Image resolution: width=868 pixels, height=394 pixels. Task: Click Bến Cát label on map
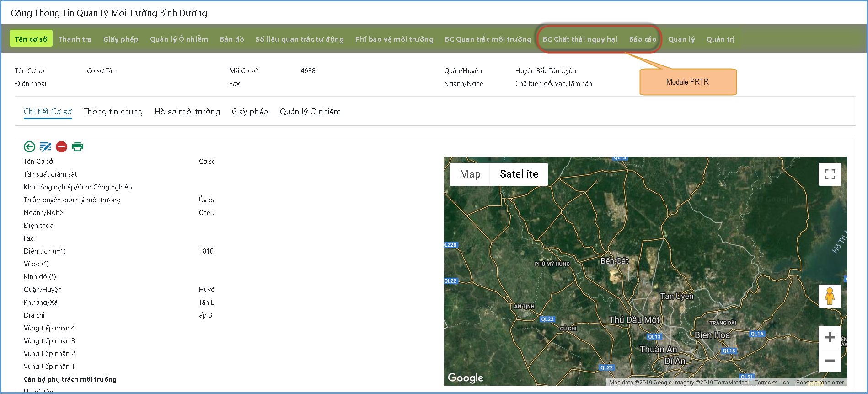(614, 261)
